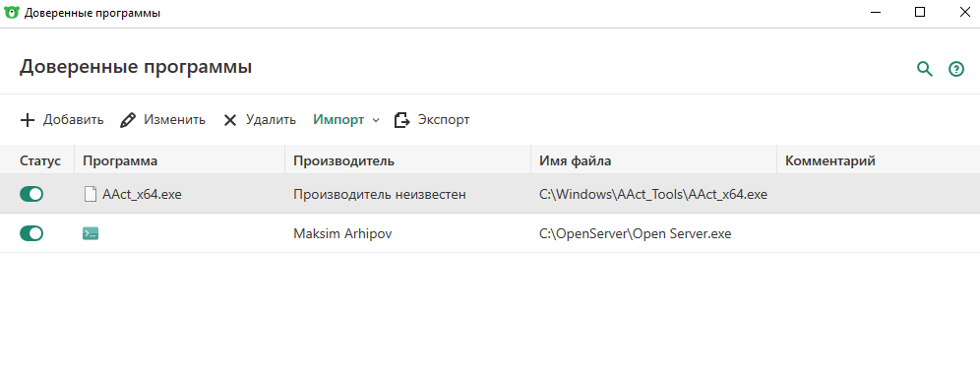
Task: Click the X icon for Удалить
Action: pos(230,120)
